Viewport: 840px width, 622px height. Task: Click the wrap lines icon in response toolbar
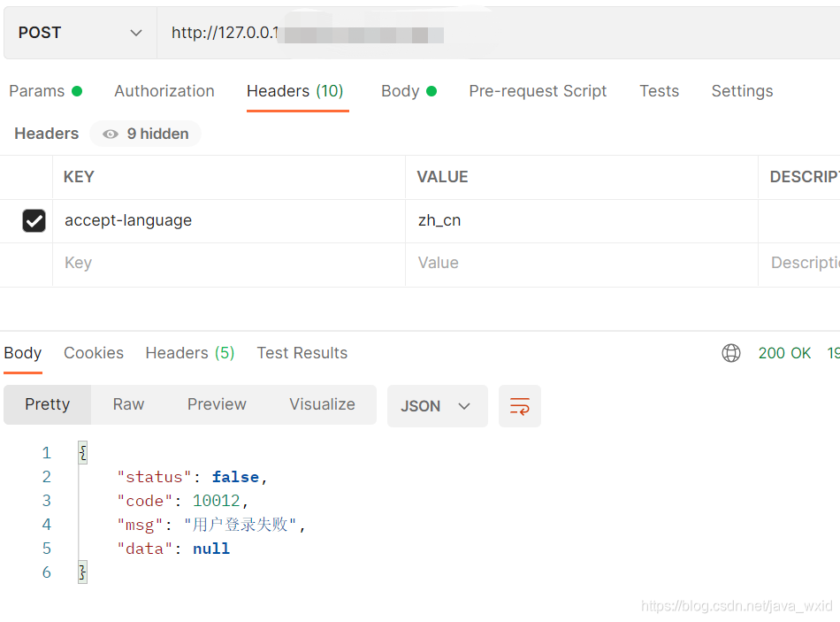coord(520,406)
